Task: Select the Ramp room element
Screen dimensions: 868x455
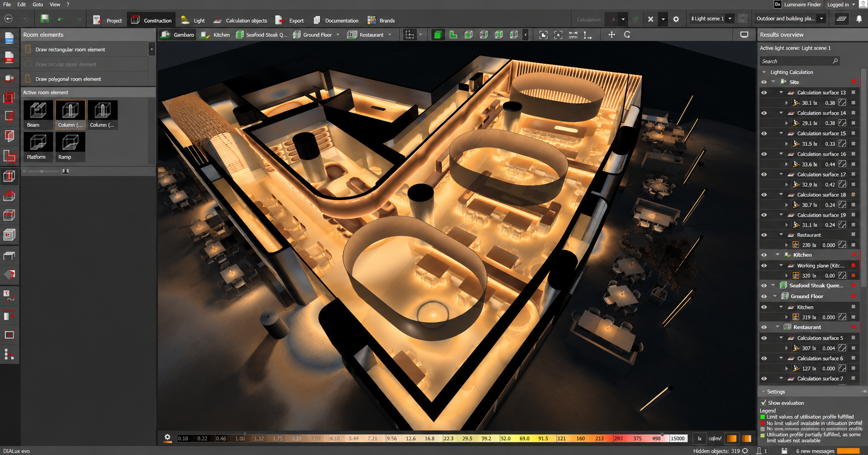Action: (x=70, y=146)
